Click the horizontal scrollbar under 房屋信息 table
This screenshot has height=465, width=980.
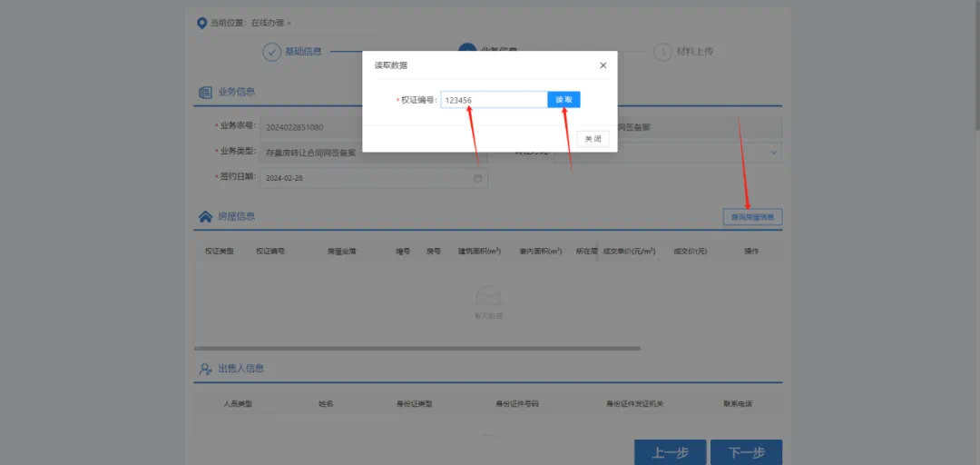point(416,348)
